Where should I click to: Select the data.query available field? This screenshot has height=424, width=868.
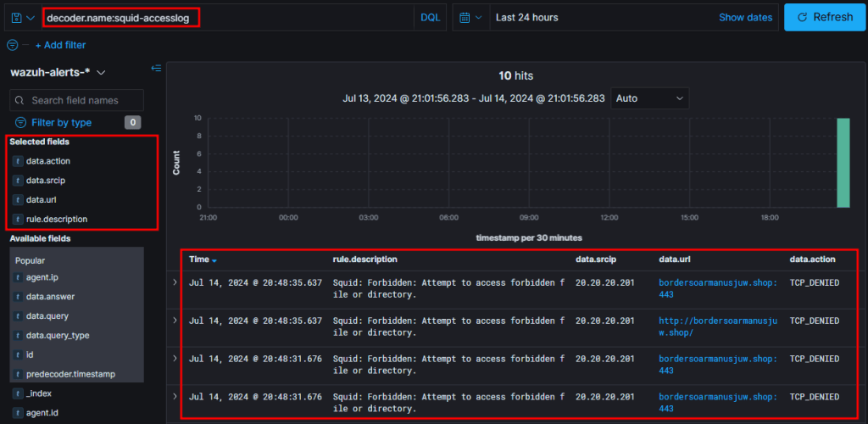click(x=47, y=316)
